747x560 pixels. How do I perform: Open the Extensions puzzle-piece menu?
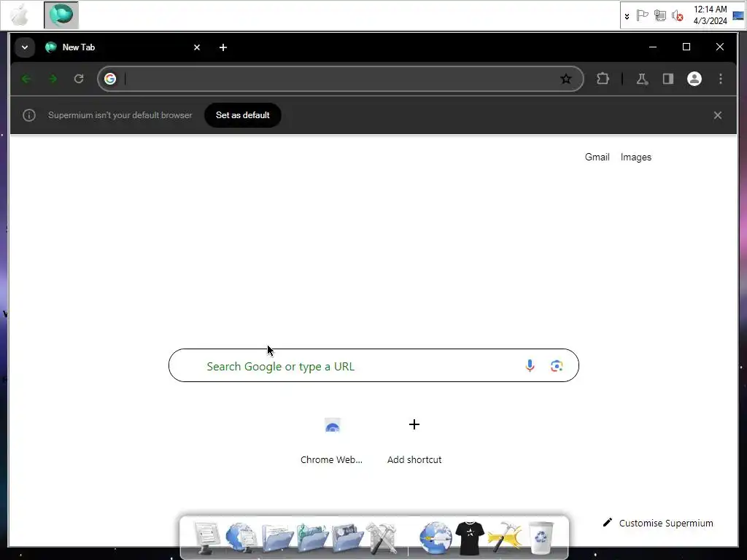[x=603, y=79]
